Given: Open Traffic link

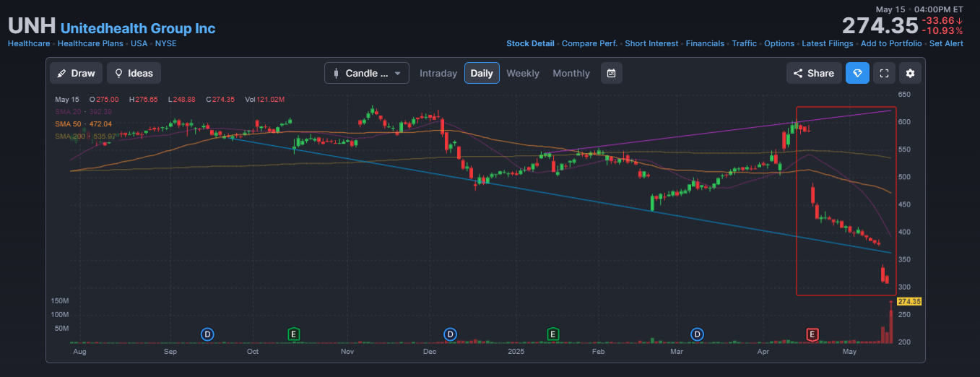Looking at the screenshot, I should click(x=744, y=43).
